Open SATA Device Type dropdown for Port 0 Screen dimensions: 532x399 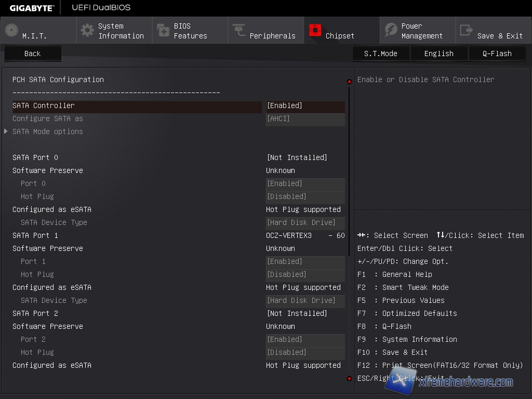point(305,223)
